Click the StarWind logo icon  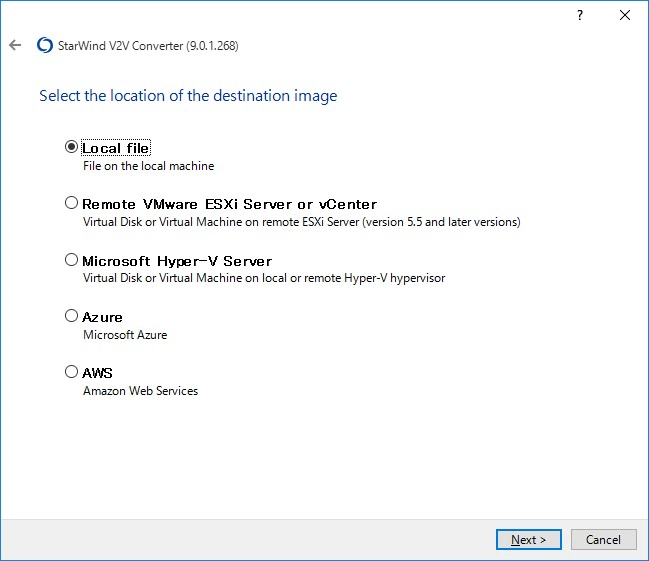[x=45, y=45]
